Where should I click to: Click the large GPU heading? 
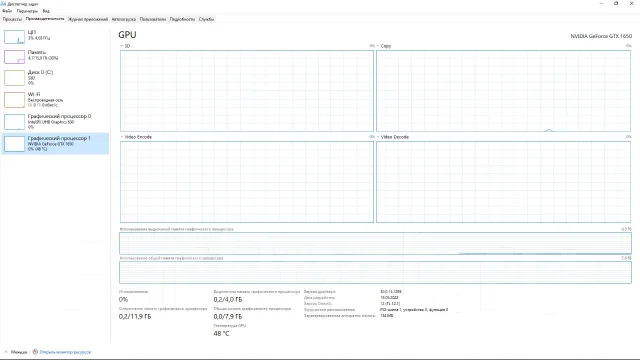127,35
